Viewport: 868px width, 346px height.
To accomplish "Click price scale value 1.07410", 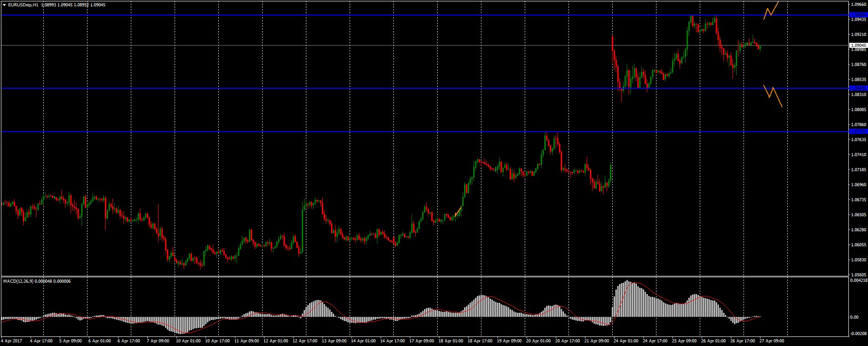I will [859, 155].
